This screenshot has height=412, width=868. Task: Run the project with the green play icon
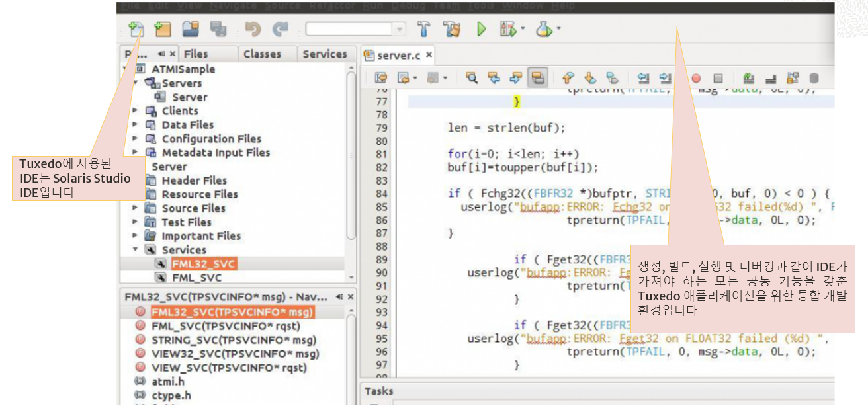click(x=482, y=29)
